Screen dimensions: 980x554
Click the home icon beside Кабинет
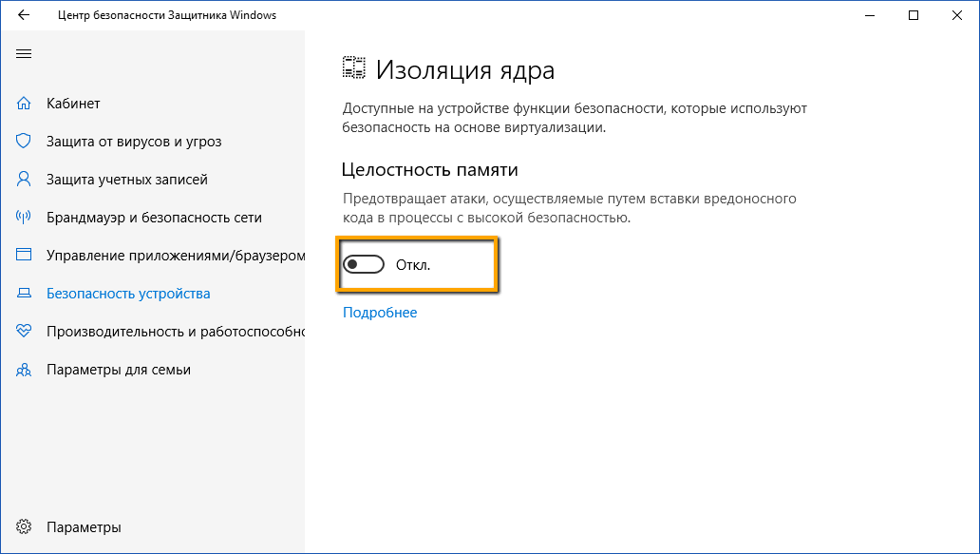tap(25, 104)
